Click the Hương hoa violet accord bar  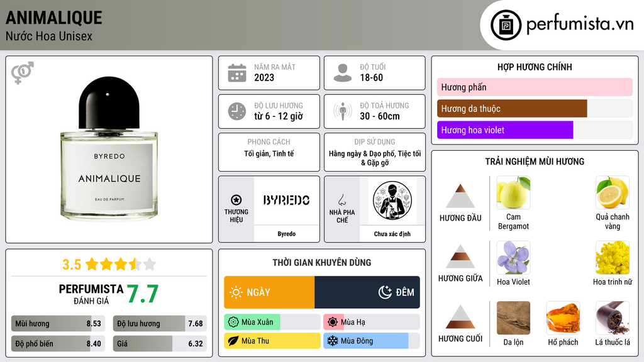point(535,130)
